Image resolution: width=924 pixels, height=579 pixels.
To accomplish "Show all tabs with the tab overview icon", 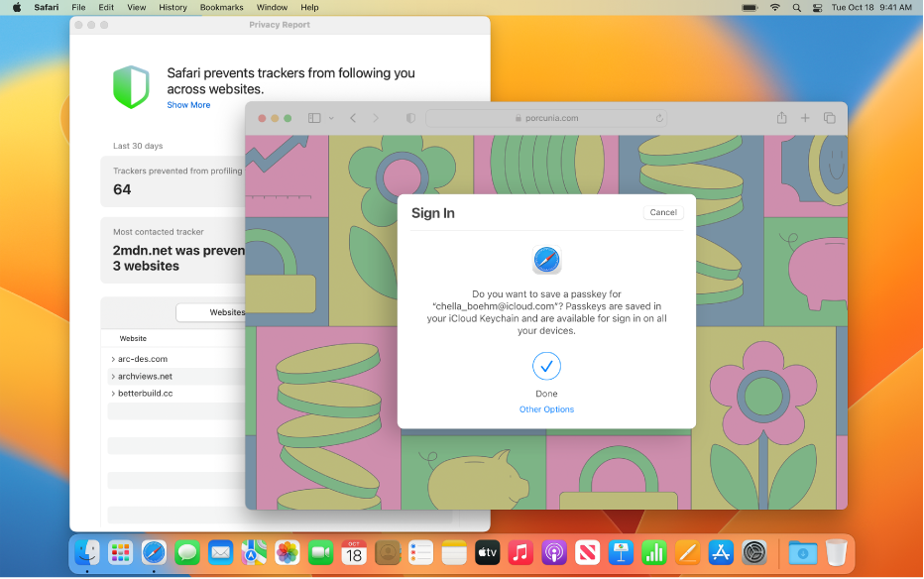I will pos(829,117).
